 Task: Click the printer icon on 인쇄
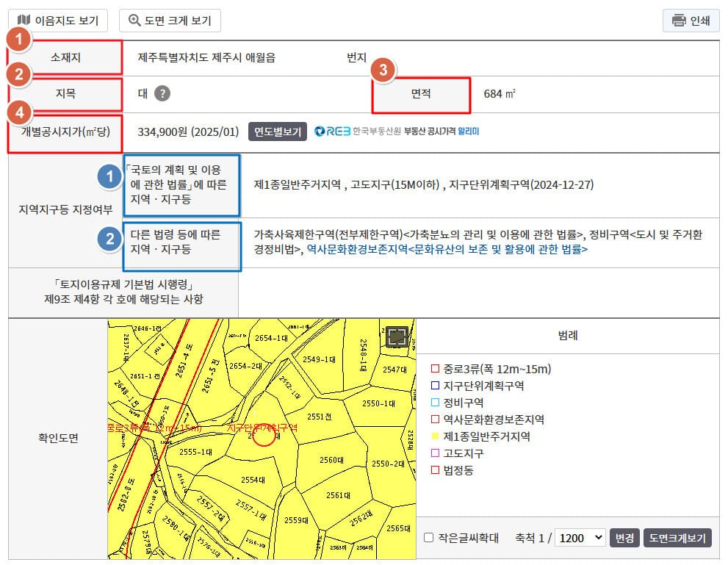679,21
